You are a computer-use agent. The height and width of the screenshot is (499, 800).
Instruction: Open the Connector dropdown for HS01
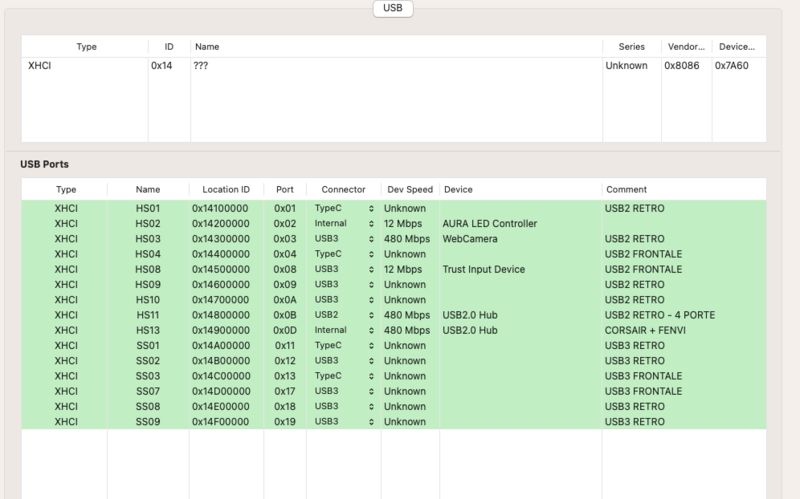pyautogui.click(x=345, y=208)
